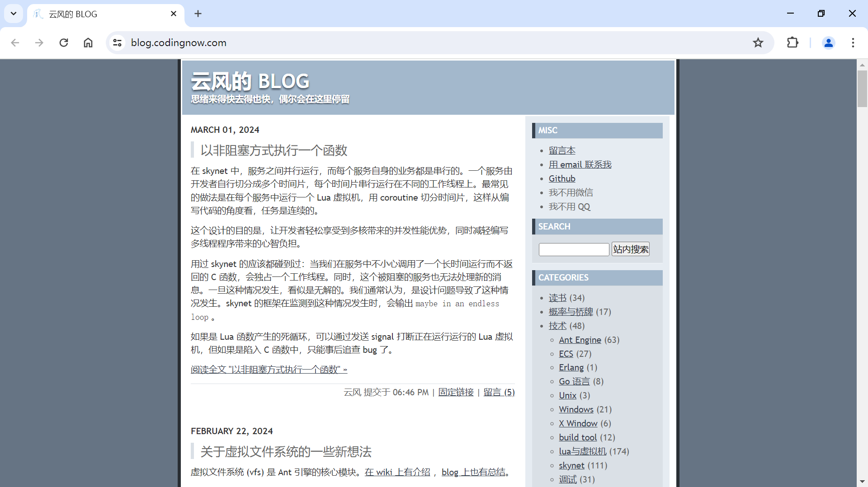Image resolution: width=868 pixels, height=487 pixels.
Task: Close the 云风的 BLOG tab
Action: click(x=174, y=14)
